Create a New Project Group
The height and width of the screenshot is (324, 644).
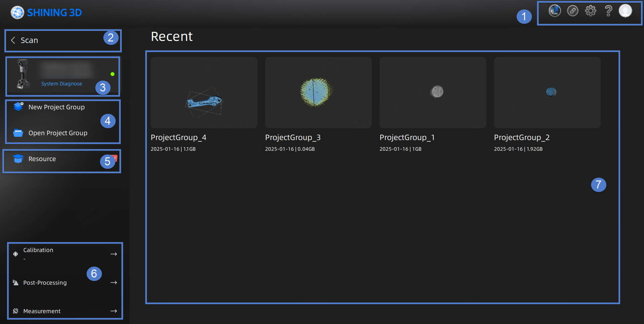coord(56,107)
